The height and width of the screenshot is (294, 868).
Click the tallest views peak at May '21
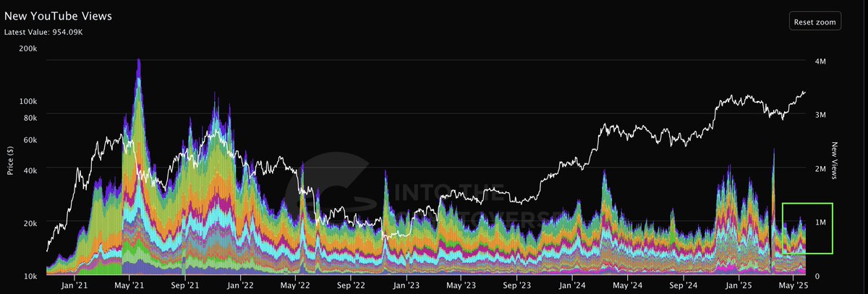tap(138, 61)
